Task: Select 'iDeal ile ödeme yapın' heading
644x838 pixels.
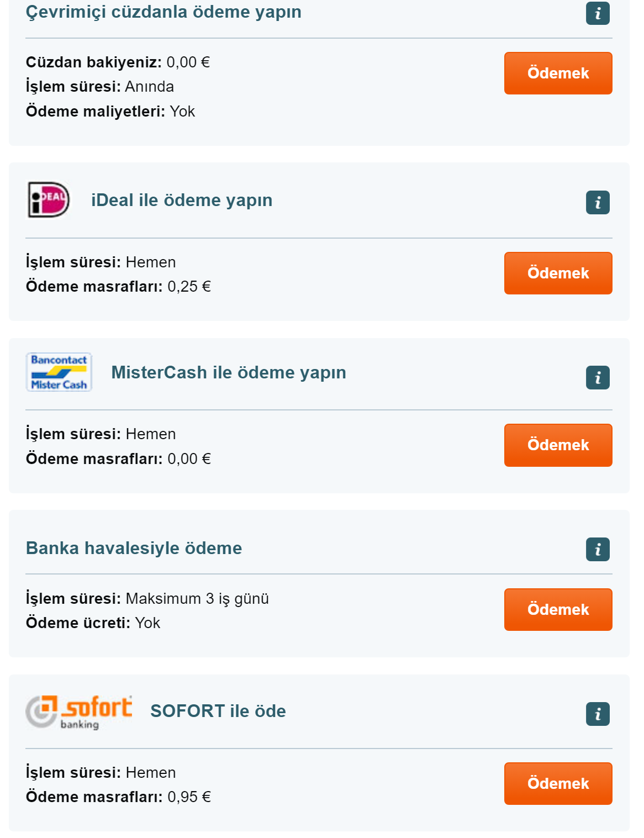Action: (x=182, y=200)
